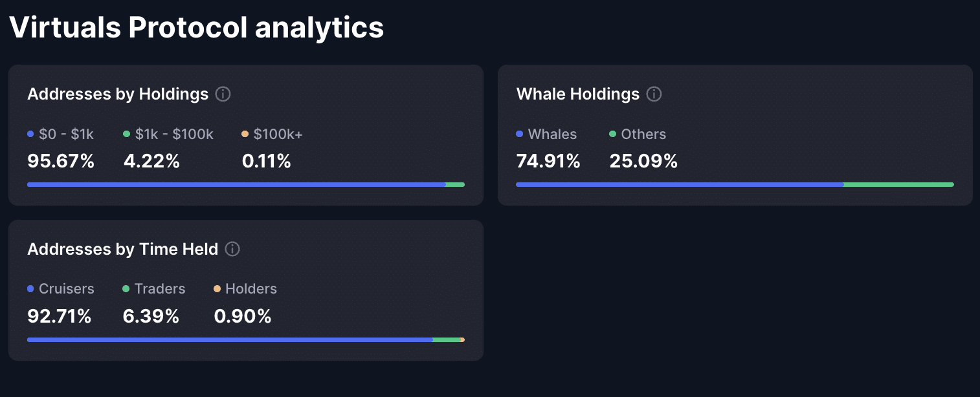Click the progress bar under Whale Holdings
980x397 pixels.
(735, 184)
